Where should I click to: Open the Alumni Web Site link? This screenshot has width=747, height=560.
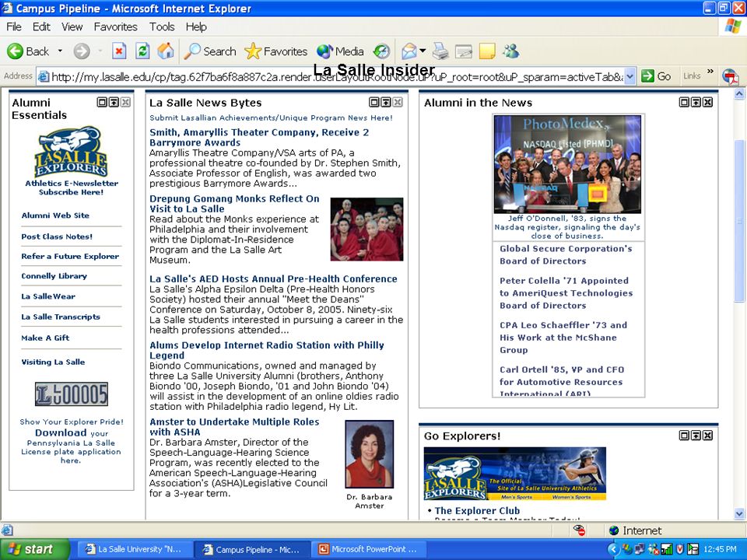pos(55,215)
